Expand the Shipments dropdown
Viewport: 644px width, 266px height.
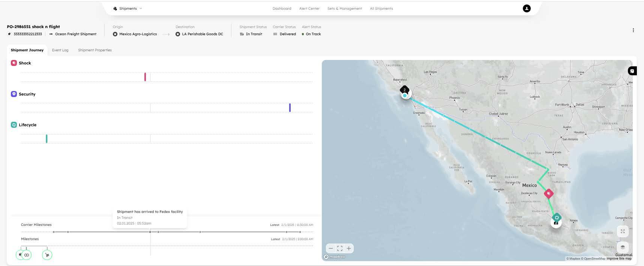tap(128, 8)
